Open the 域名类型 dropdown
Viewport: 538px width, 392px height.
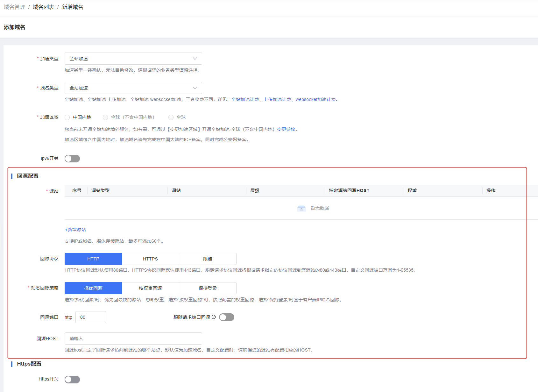(x=133, y=88)
